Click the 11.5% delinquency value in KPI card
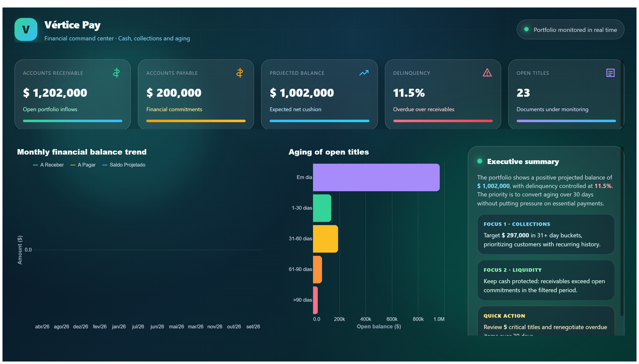Screen dimensions: 639x364 tap(409, 93)
